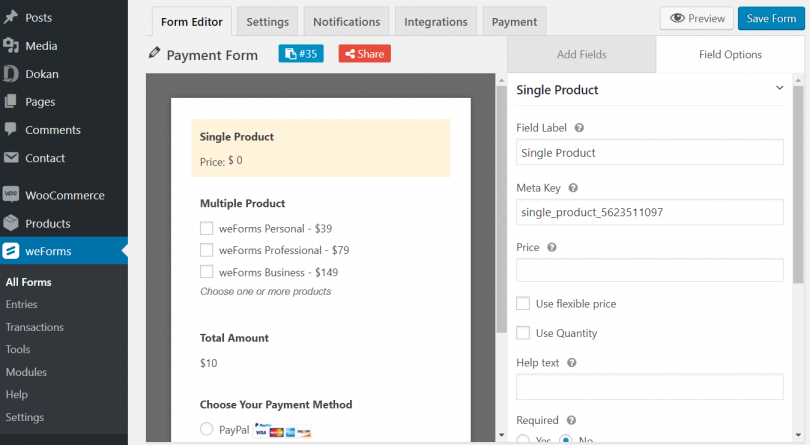Select the PayPal payment radio button
The width and height of the screenshot is (810, 445).
click(206, 429)
